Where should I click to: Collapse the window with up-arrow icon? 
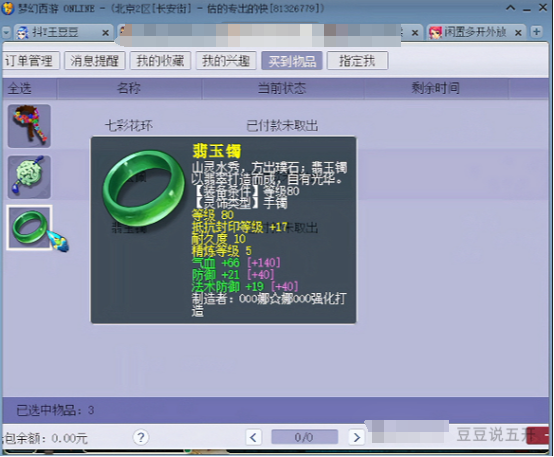click(511, 8)
